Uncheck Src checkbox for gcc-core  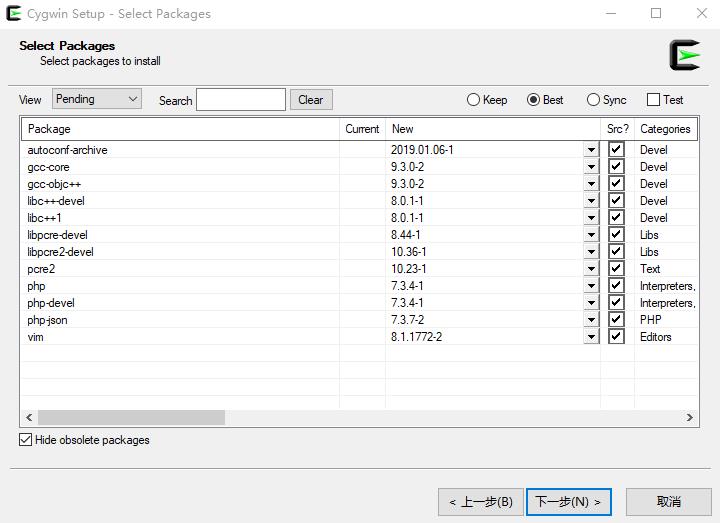(x=616, y=166)
